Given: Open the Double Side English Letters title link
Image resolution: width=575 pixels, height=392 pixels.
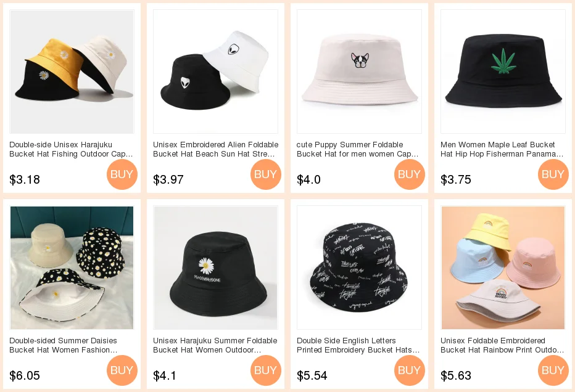Looking at the screenshot, I should click(358, 345).
